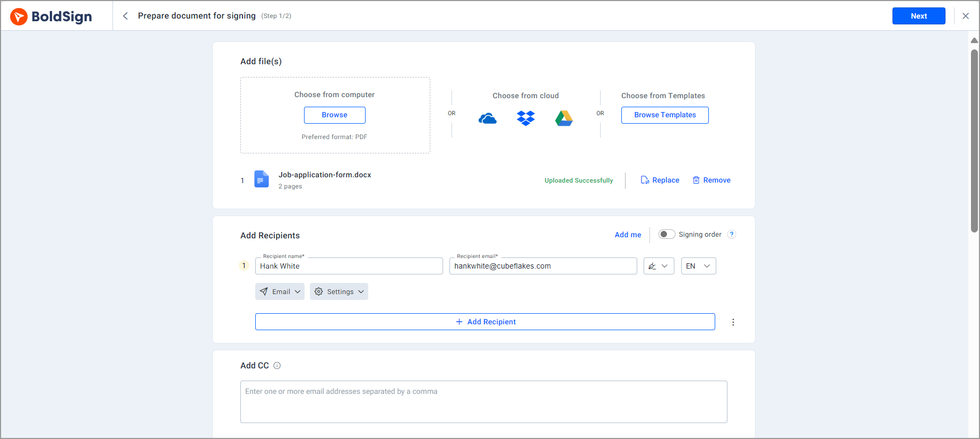Click the Add CC email addresses box
Viewport: 980px width, 439px height.
click(483, 402)
